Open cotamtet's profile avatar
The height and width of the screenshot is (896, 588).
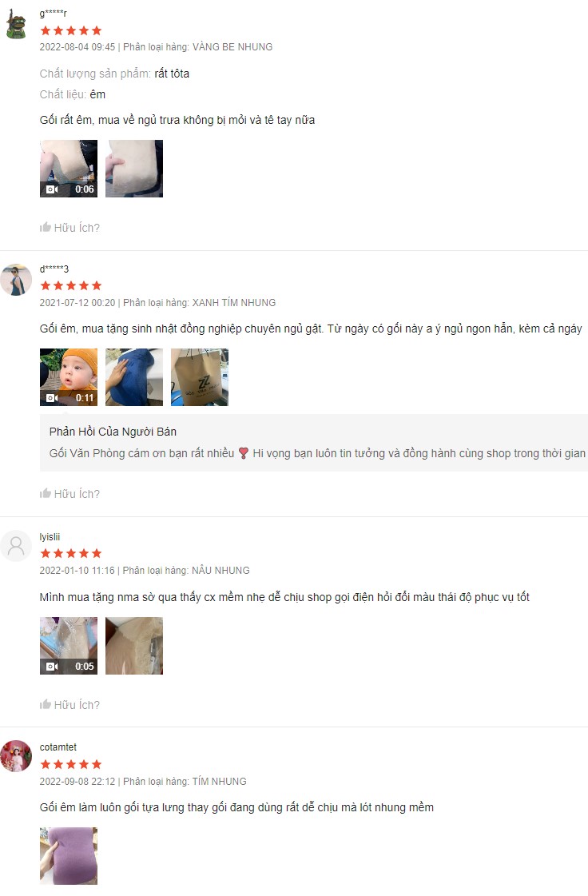[16, 756]
